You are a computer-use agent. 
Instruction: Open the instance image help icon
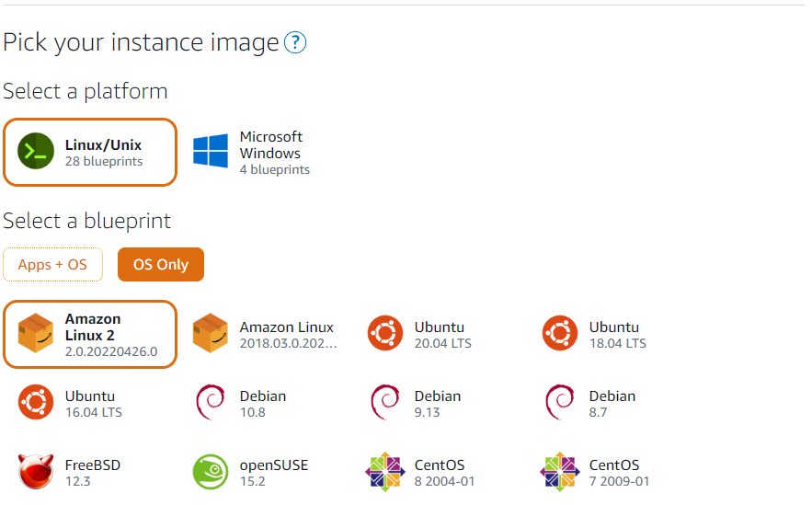tap(295, 42)
